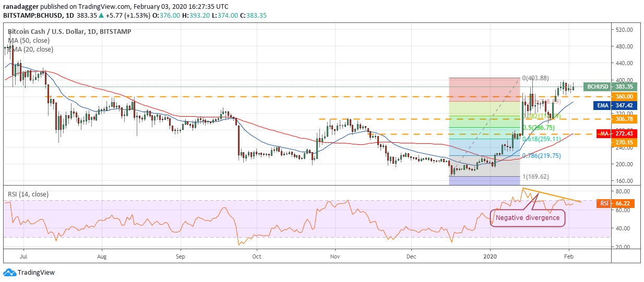644x282 pixels.
Task: Select the 347.42 EMA value tag
Action: coord(623,105)
